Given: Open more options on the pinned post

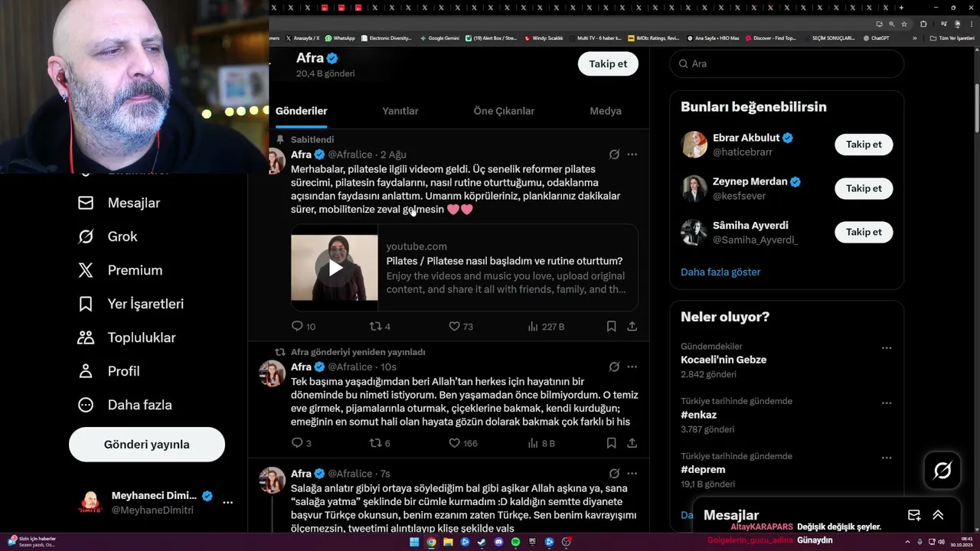Looking at the screenshot, I should tap(632, 155).
